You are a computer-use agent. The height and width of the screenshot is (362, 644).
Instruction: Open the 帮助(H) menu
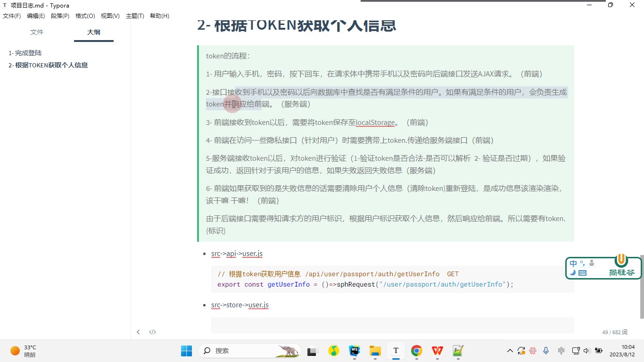coord(159,16)
